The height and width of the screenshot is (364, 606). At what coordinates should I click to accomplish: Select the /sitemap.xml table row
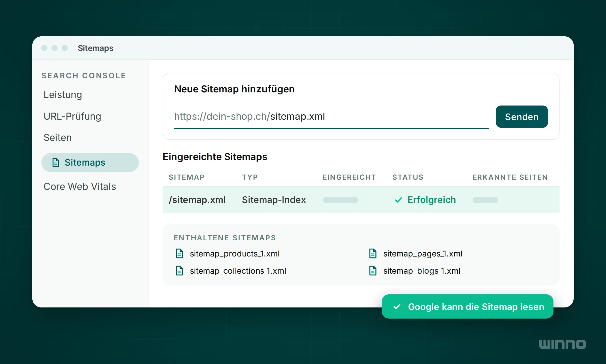tap(361, 200)
